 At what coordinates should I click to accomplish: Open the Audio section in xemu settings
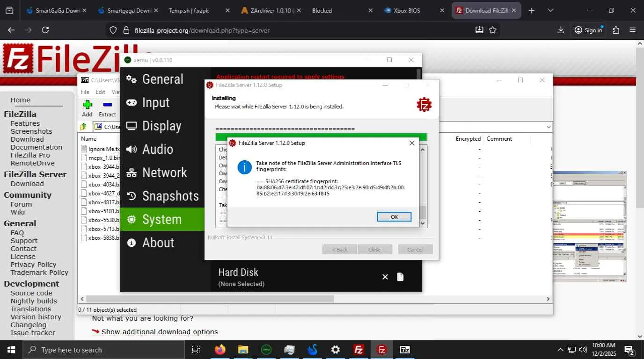click(162, 149)
